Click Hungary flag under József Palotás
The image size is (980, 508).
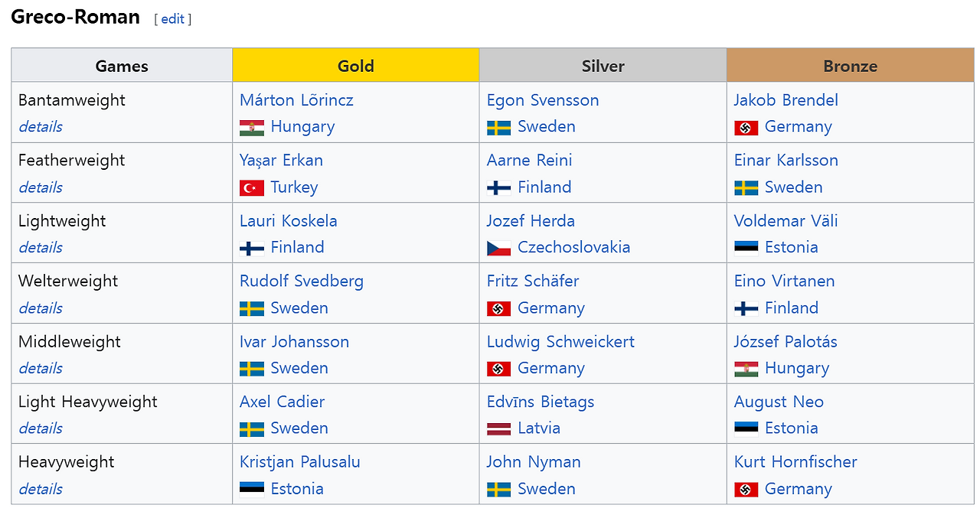click(746, 369)
